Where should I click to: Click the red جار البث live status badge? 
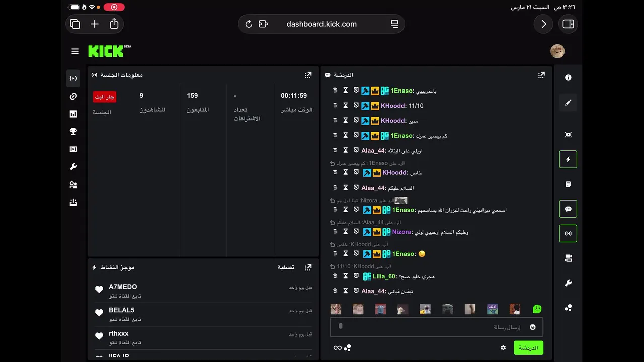coord(105,97)
